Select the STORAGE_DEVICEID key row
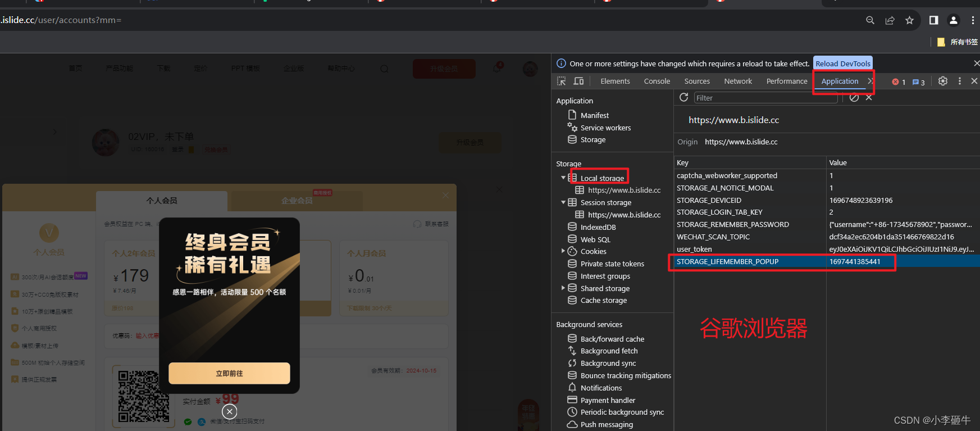 [827, 200]
